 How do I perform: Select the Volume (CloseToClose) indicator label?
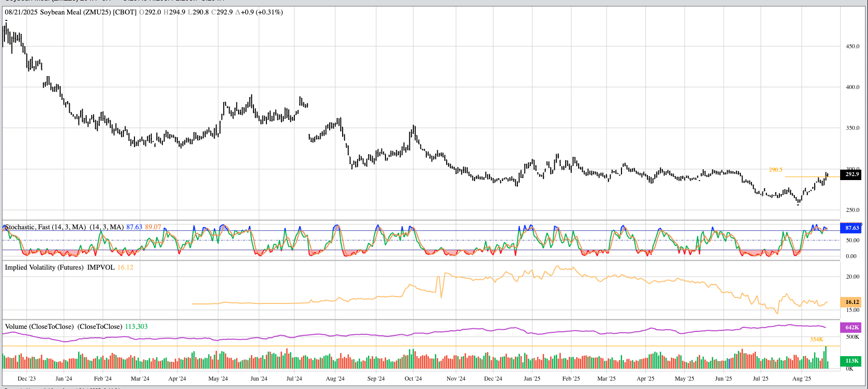tap(39, 327)
